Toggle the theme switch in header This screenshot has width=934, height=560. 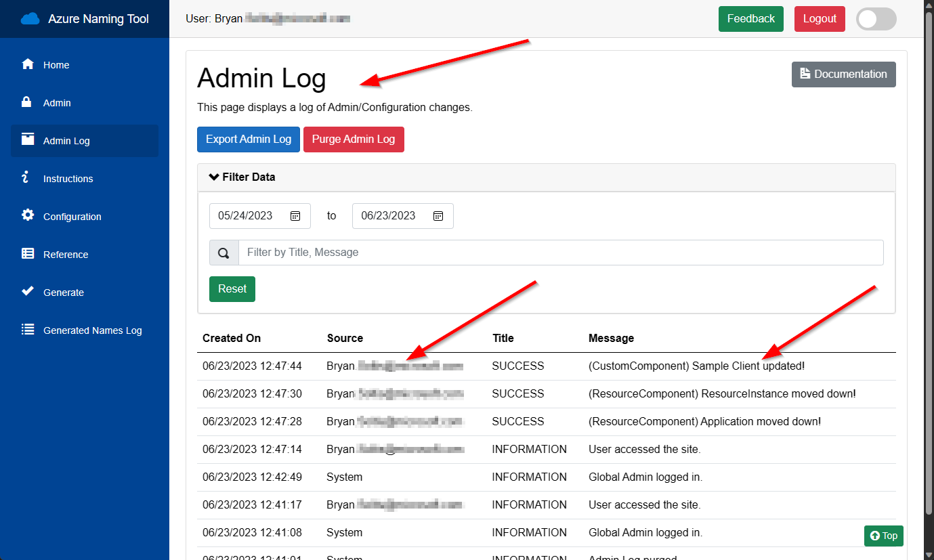coord(876,19)
